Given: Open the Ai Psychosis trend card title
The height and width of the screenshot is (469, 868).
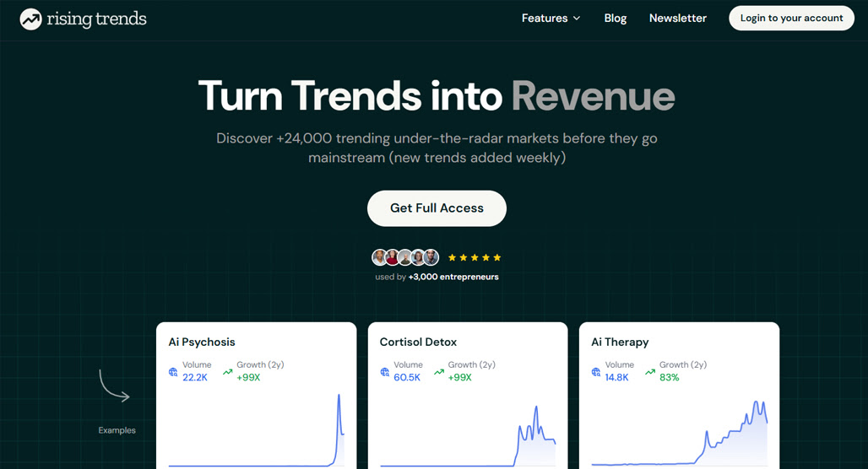Looking at the screenshot, I should [x=202, y=342].
